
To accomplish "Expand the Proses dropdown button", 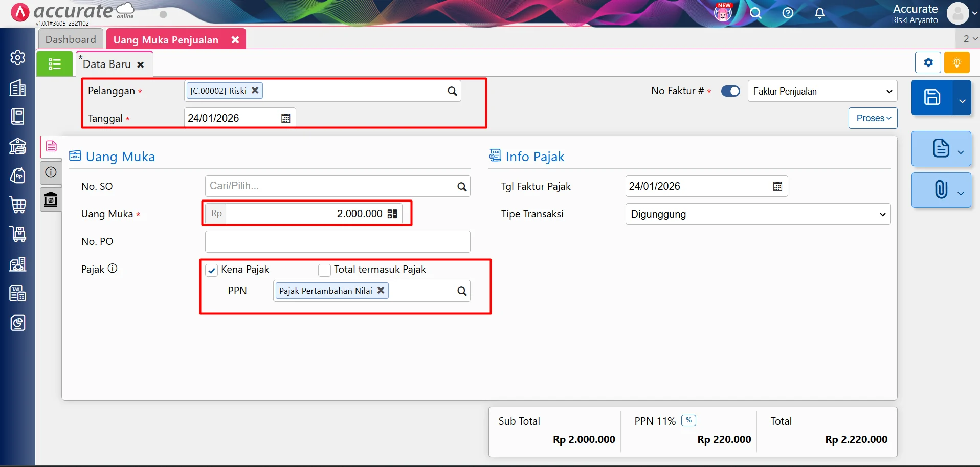I will point(873,118).
